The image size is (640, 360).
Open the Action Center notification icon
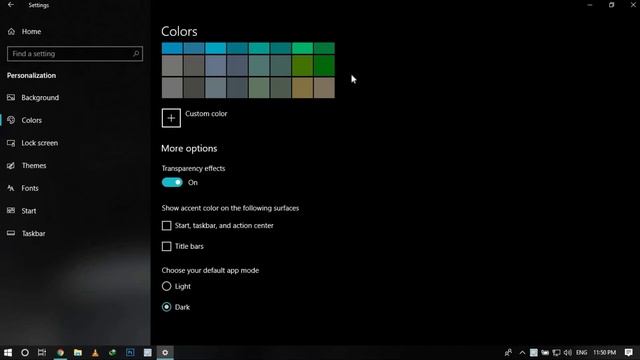coord(629,353)
